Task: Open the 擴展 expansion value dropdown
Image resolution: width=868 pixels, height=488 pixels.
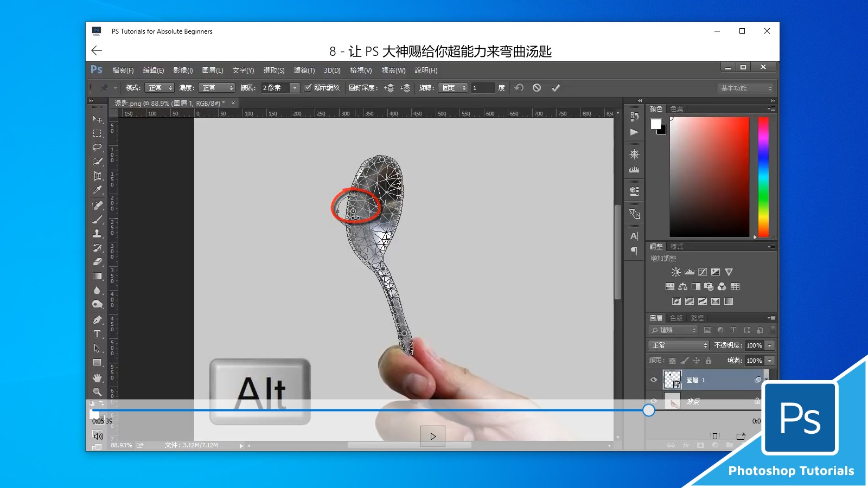Action: [295, 88]
